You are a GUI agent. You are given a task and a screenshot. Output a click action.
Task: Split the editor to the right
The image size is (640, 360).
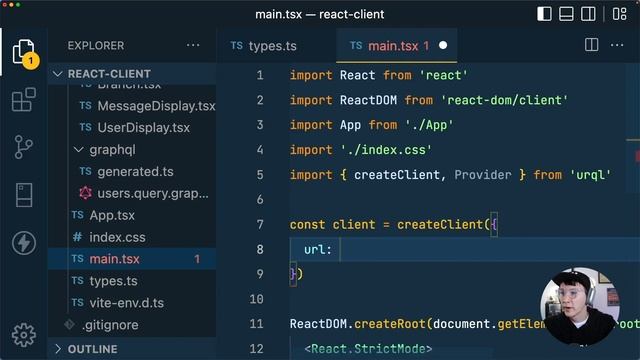click(591, 44)
